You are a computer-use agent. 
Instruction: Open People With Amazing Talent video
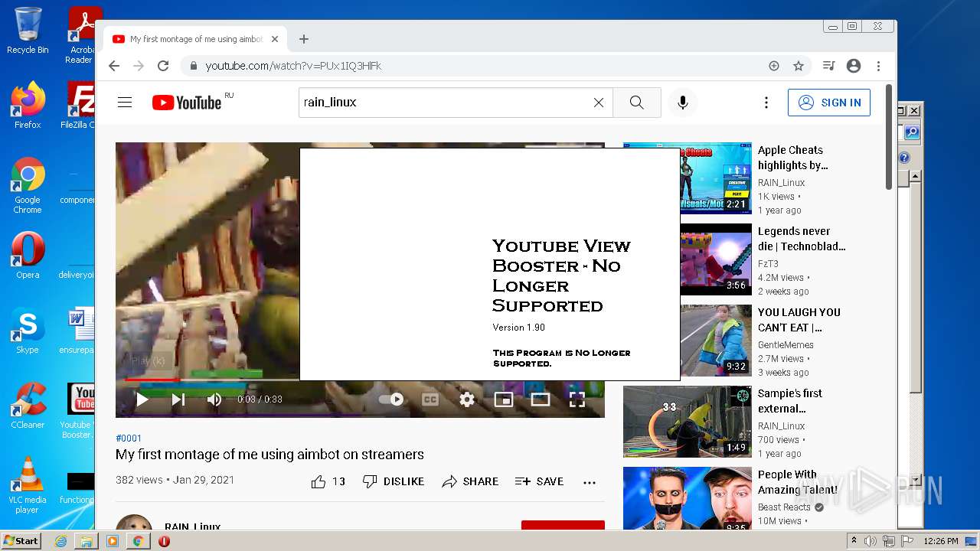pyautogui.click(x=798, y=482)
